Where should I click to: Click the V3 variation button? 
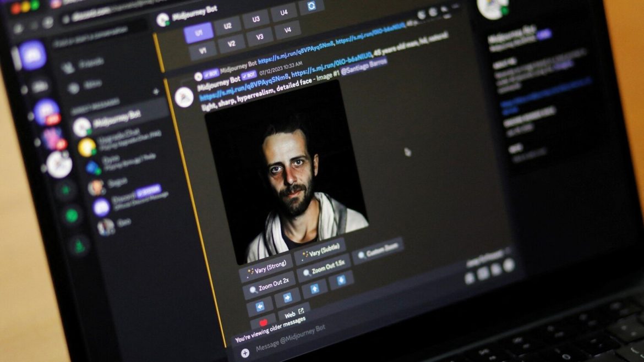(x=260, y=36)
